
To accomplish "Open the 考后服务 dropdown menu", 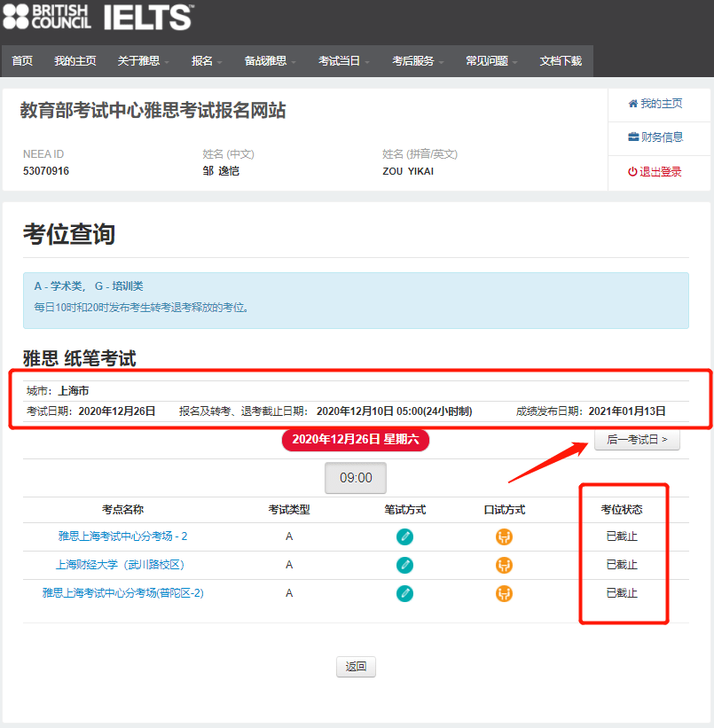I will (x=413, y=61).
